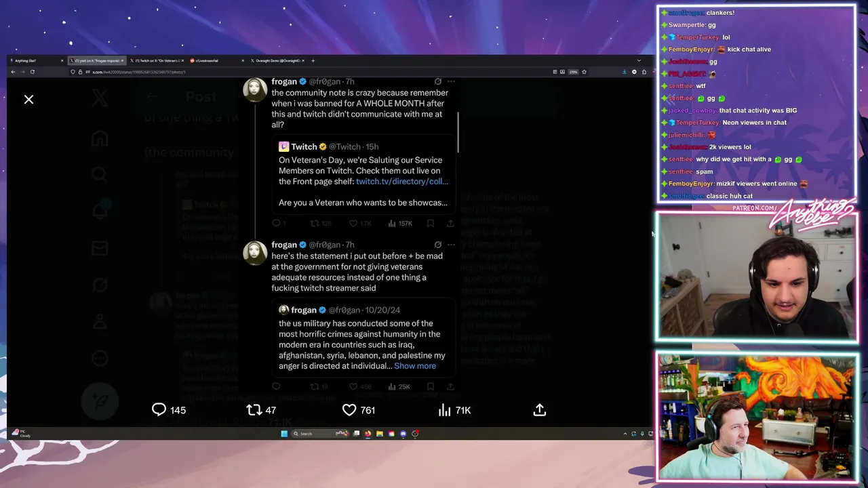Open replies via the 145 comment icon
Image resolution: width=868 pixels, height=488 pixels.
159,409
